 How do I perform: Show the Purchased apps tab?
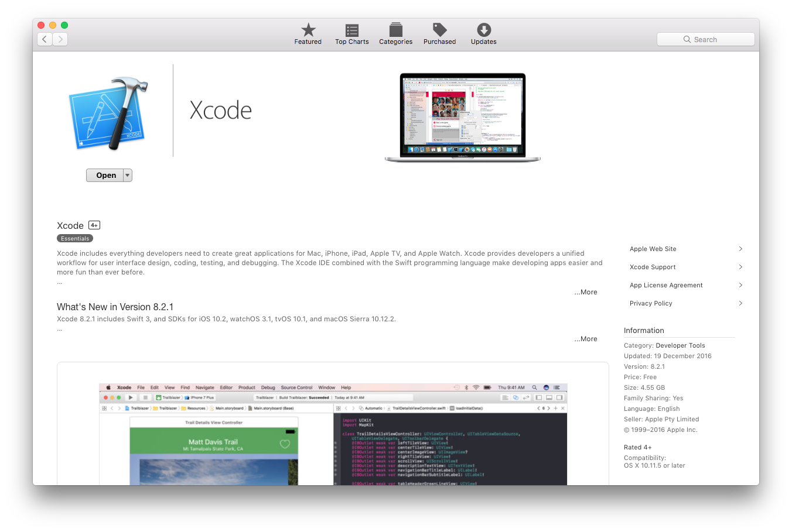point(440,34)
